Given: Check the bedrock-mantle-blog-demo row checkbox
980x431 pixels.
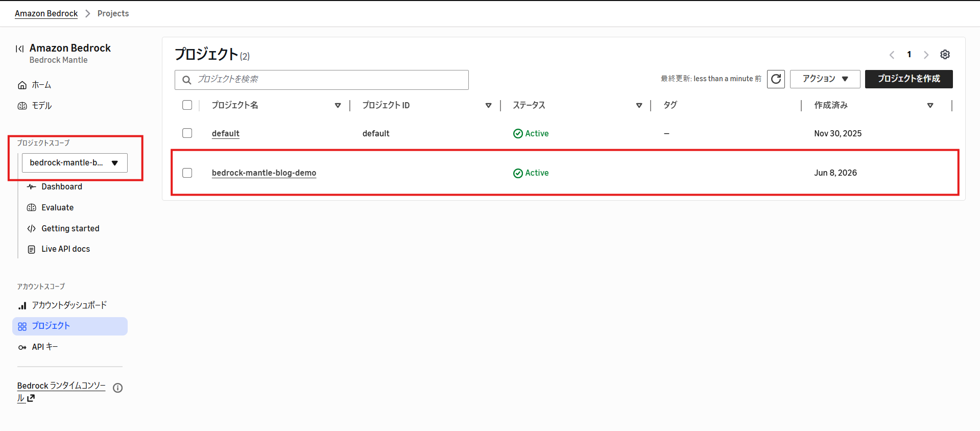Looking at the screenshot, I should click(187, 173).
